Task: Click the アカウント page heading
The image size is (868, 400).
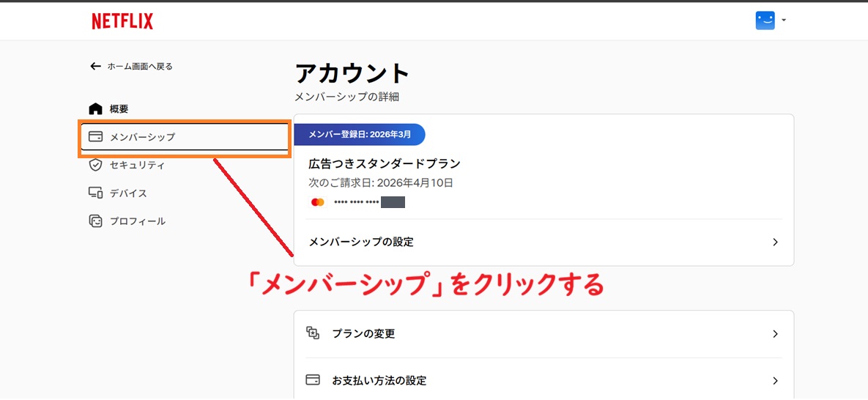Action: 352,73
